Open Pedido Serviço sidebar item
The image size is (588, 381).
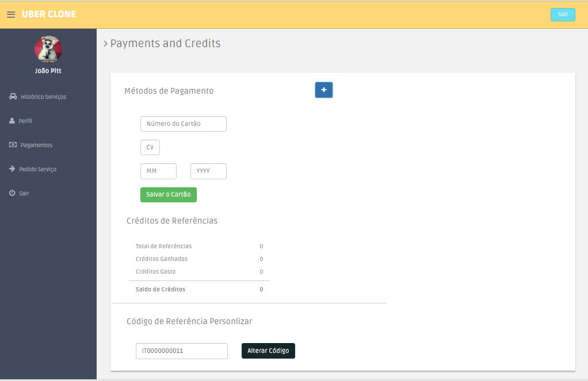[x=37, y=170]
